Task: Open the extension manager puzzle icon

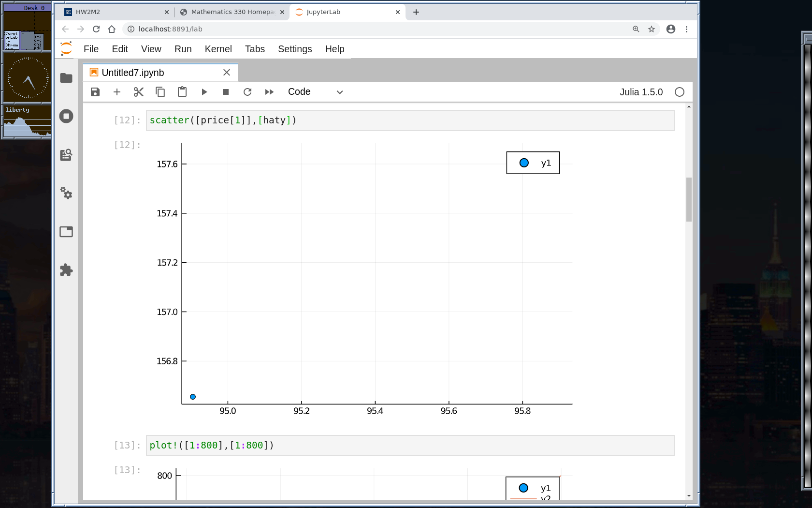Action: click(x=66, y=270)
